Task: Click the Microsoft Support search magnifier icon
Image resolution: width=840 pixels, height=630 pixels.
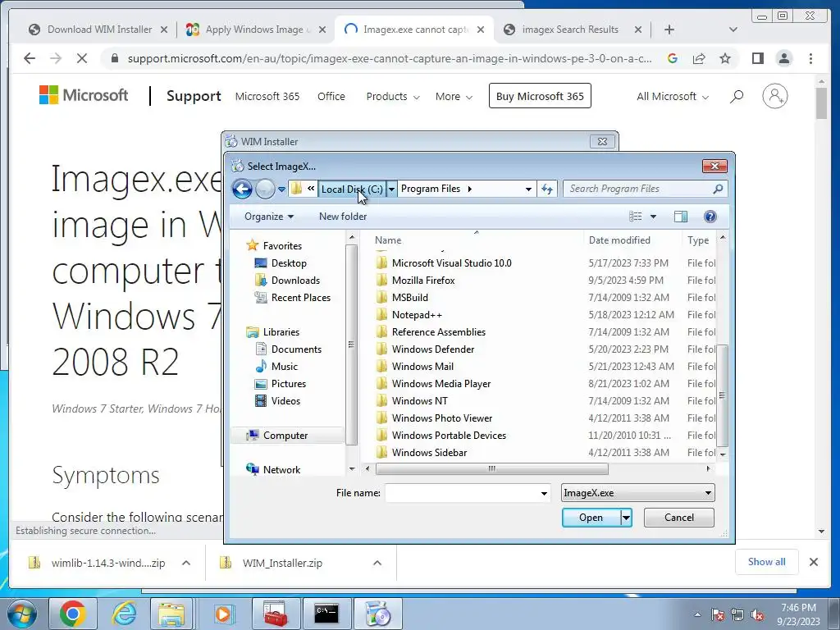Action: tap(737, 97)
